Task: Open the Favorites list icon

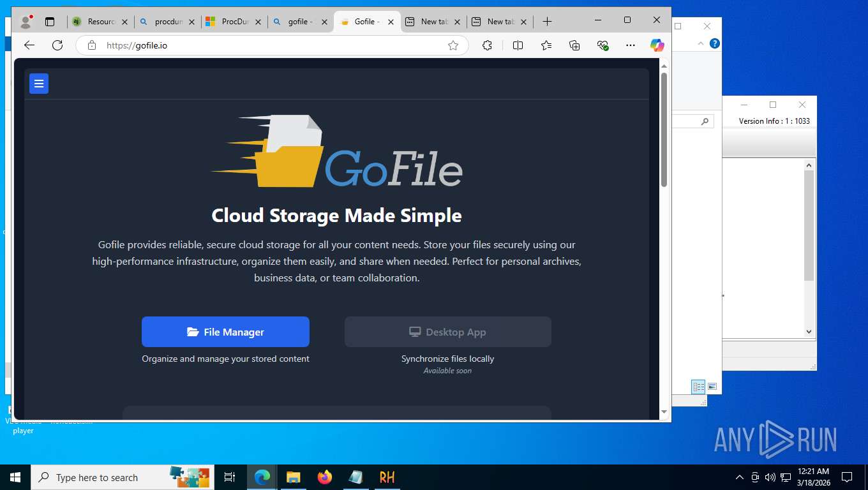Action: tap(546, 45)
